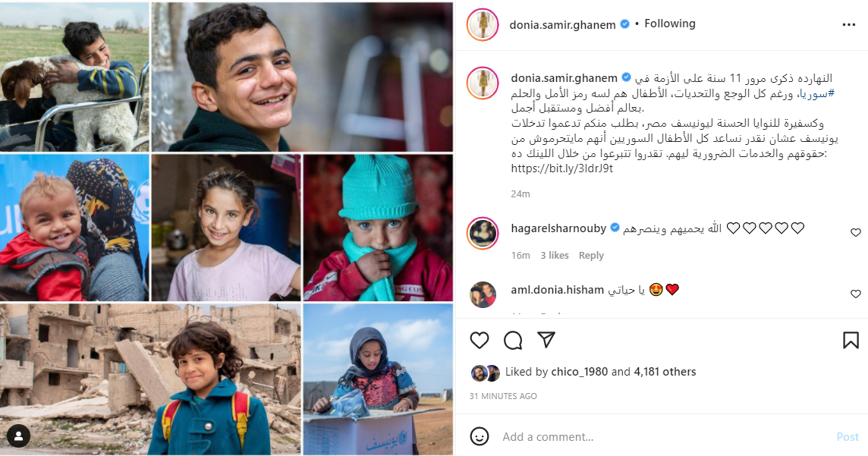View the 3 likes on the comment
Image resolution: width=868 pixels, height=456 pixels.
coord(555,255)
